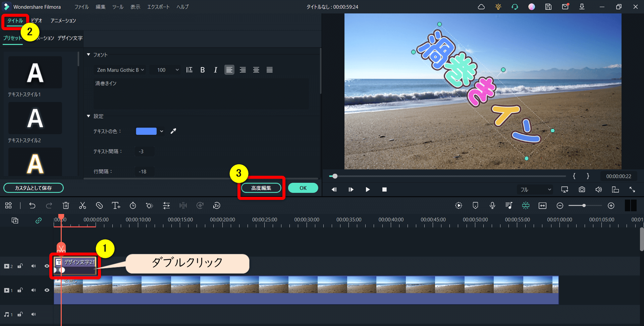Click the テキスト間隔 value field
The width and height of the screenshot is (644, 326).
click(145, 151)
